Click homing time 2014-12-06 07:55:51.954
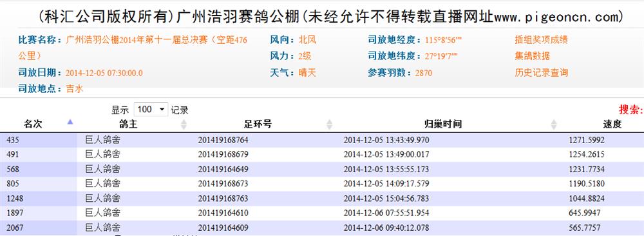644x236 pixels. [x=386, y=213]
